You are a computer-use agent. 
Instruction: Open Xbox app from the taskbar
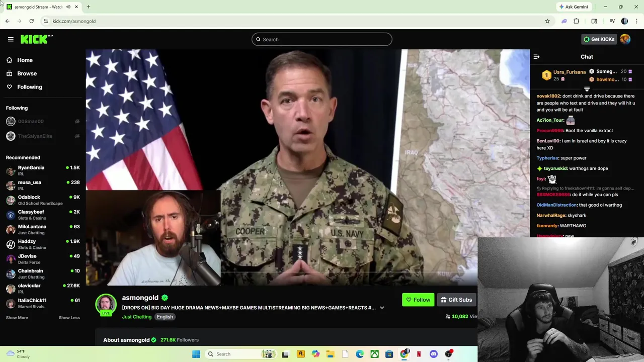(374, 354)
